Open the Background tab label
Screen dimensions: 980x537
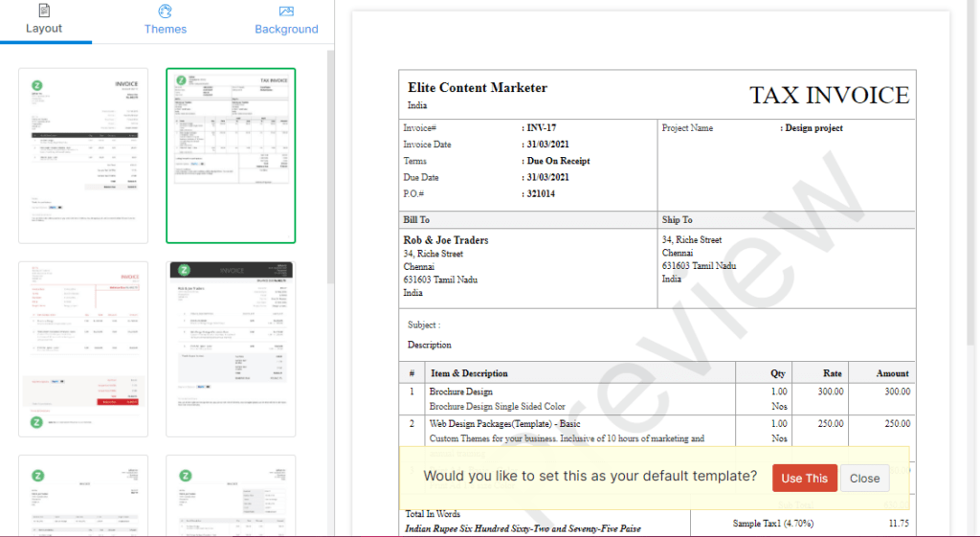pos(286,29)
